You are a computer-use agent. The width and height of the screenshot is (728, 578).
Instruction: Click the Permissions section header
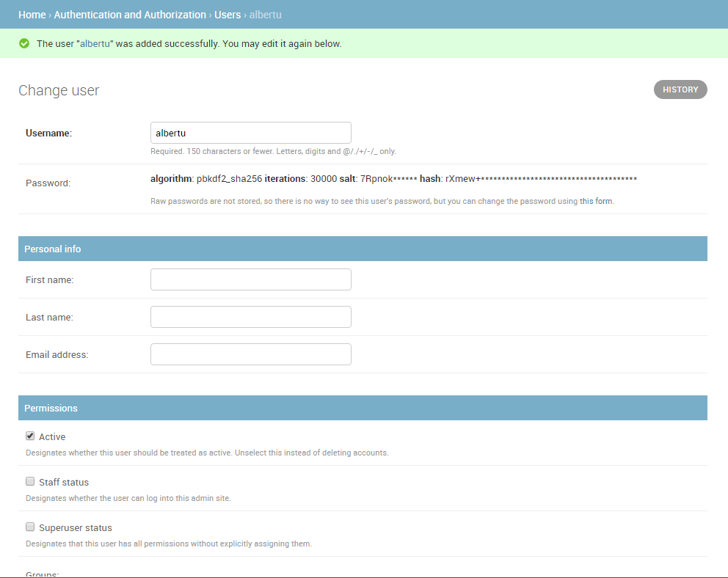coord(51,408)
